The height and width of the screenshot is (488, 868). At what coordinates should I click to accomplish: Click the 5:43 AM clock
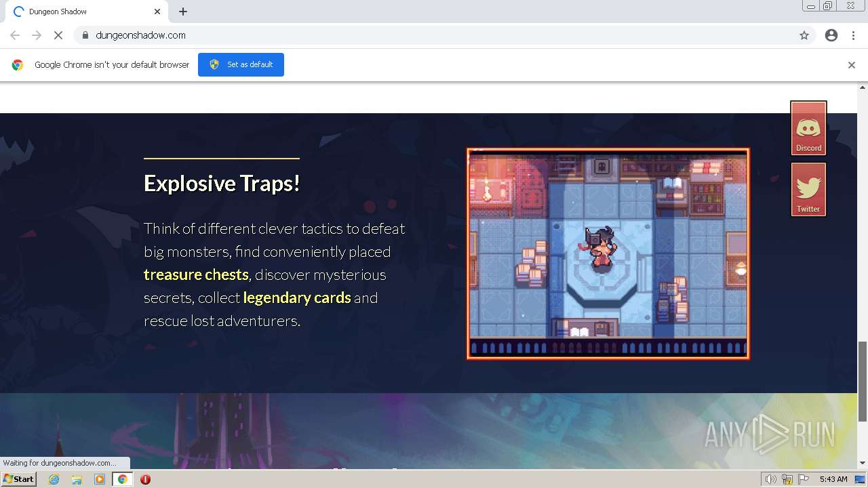point(833,479)
